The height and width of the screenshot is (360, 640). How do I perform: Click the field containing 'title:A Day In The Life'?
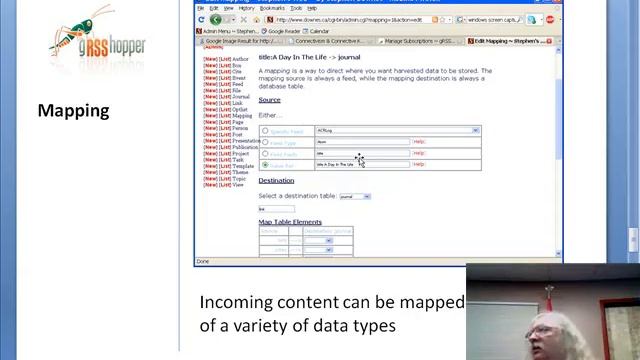pos(363,164)
